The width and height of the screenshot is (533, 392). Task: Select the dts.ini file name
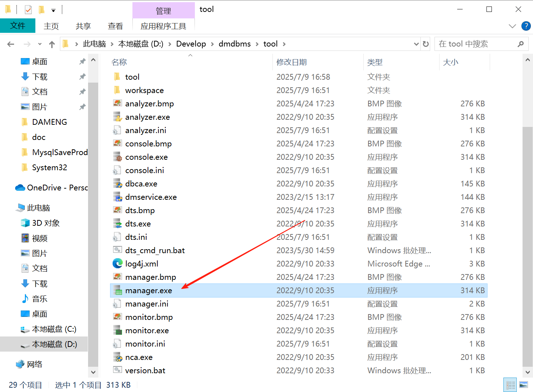click(136, 237)
